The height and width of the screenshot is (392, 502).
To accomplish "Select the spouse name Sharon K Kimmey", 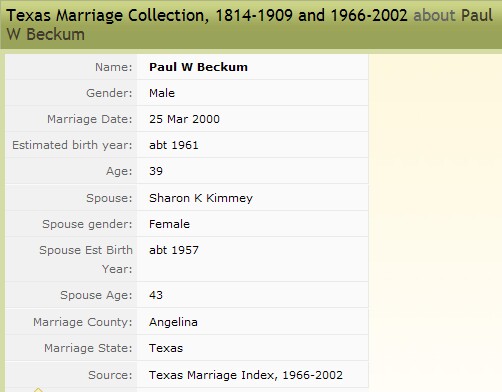I will click(201, 198).
